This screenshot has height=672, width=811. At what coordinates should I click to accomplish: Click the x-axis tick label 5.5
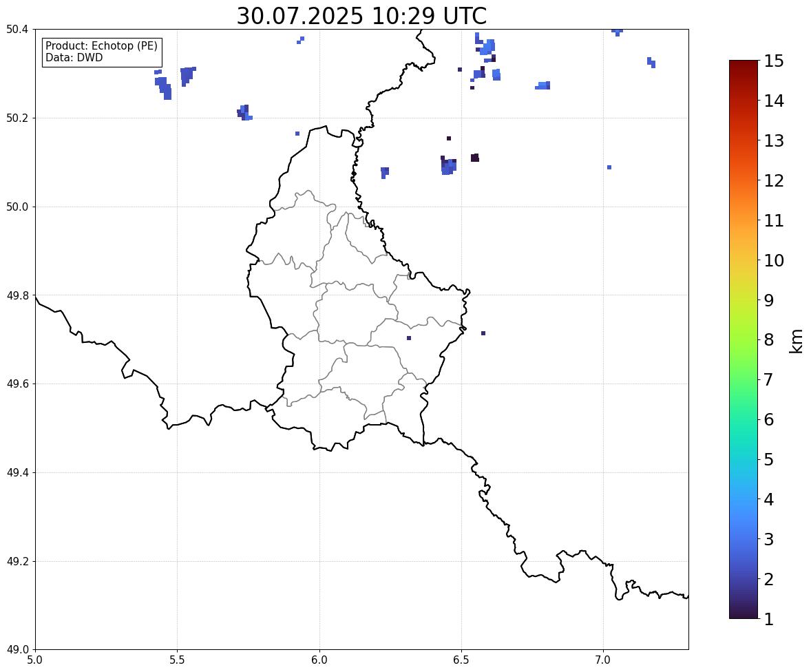tap(178, 660)
